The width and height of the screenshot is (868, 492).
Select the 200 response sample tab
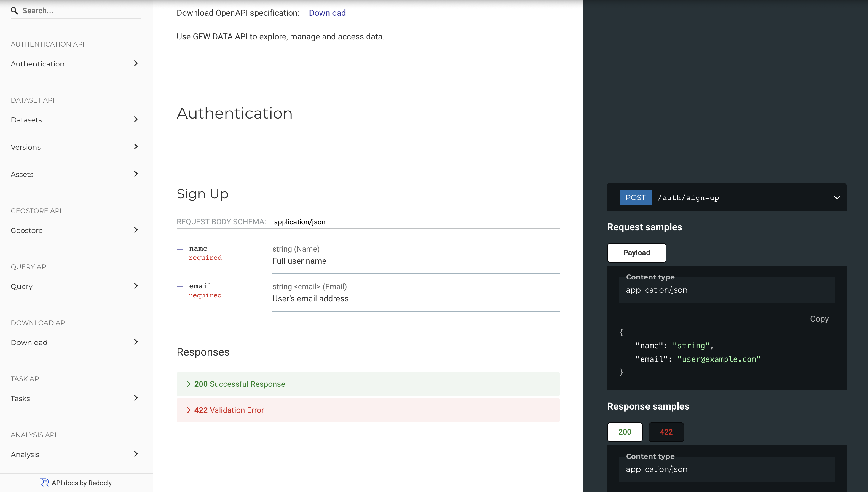(624, 432)
